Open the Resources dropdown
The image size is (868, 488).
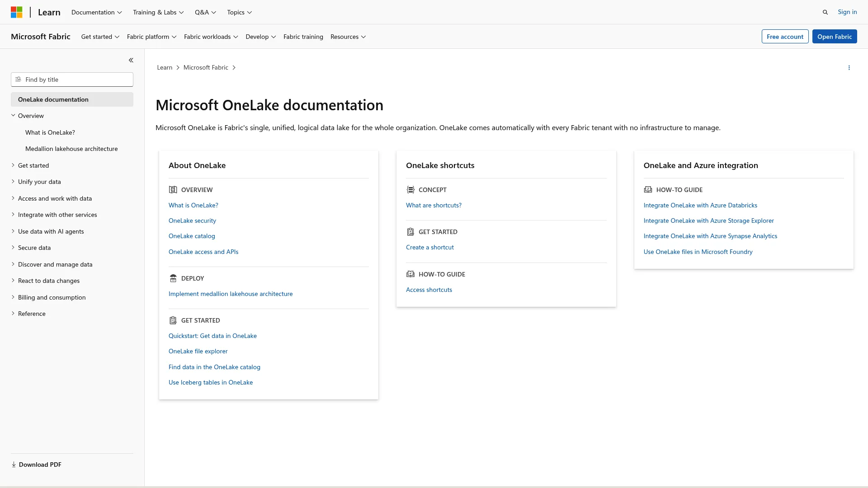pyautogui.click(x=348, y=37)
